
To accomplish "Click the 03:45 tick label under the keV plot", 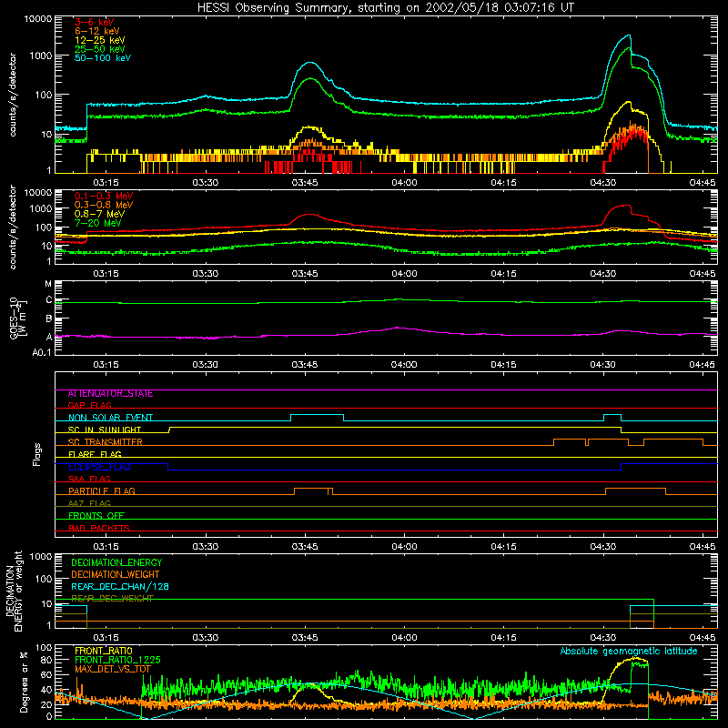I will [305, 183].
